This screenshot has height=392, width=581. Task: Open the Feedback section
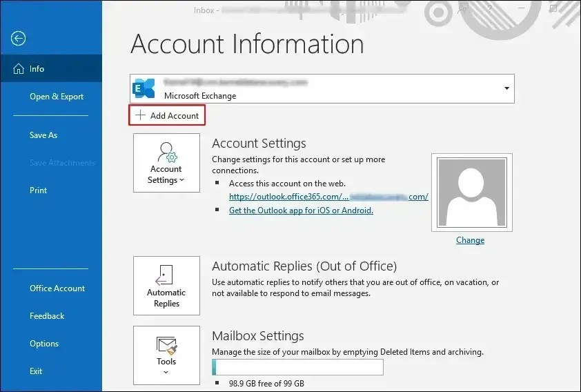tap(47, 315)
